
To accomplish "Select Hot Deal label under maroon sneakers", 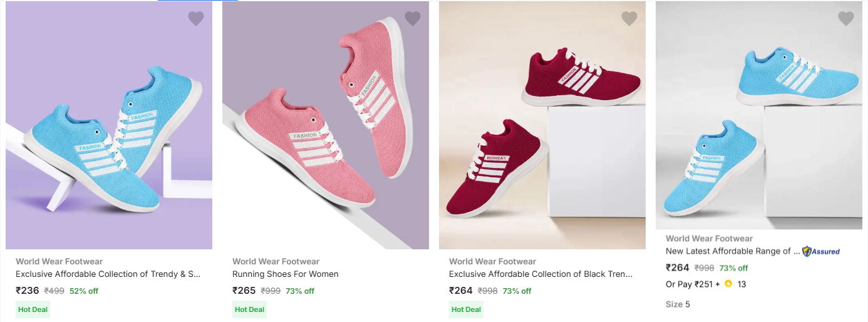I will click(466, 309).
